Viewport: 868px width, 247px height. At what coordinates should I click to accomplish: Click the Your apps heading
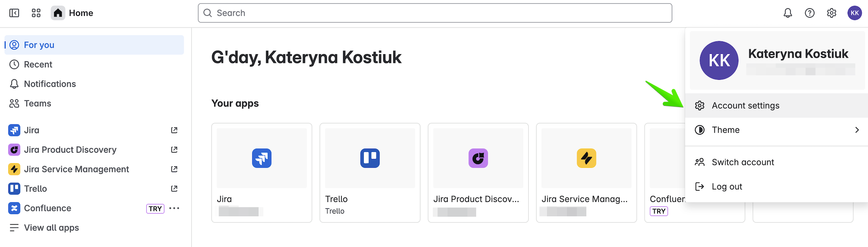point(235,104)
